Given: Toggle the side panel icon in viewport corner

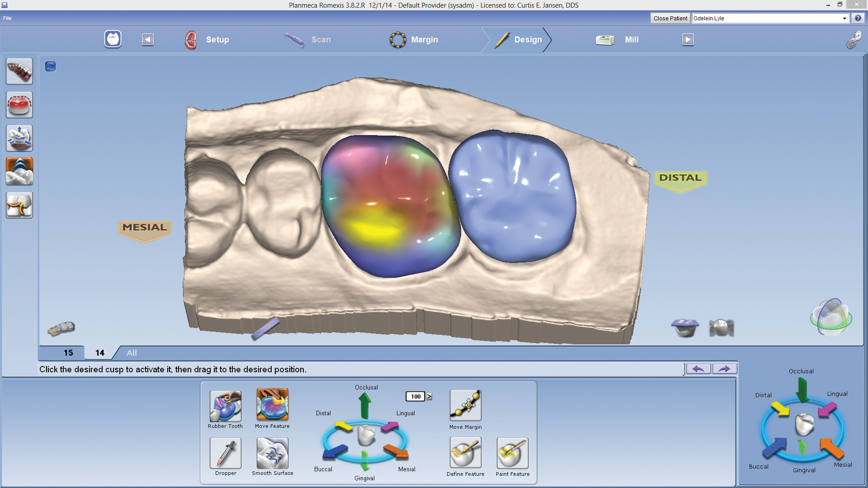Looking at the screenshot, I should [51, 67].
